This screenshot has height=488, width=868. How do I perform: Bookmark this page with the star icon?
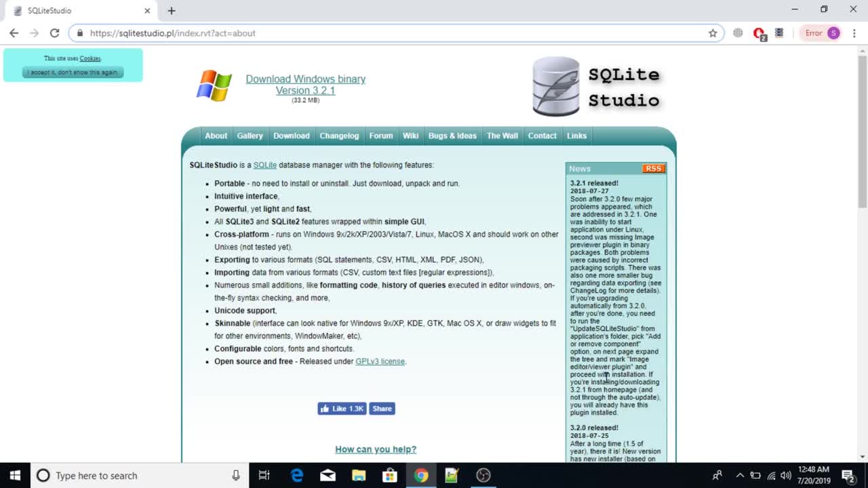[713, 33]
